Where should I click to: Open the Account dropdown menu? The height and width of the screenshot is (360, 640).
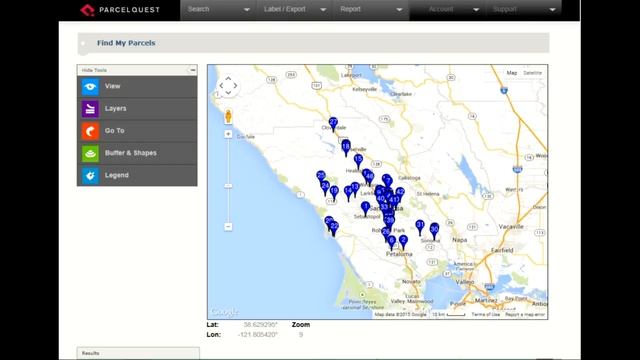click(448, 9)
